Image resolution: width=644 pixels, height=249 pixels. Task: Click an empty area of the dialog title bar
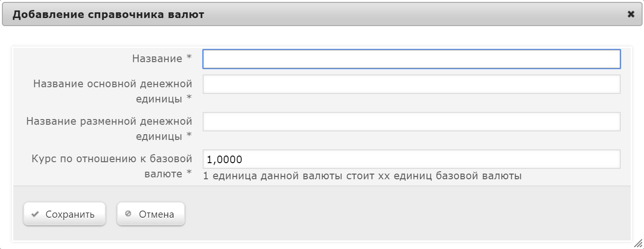[403, 15]
